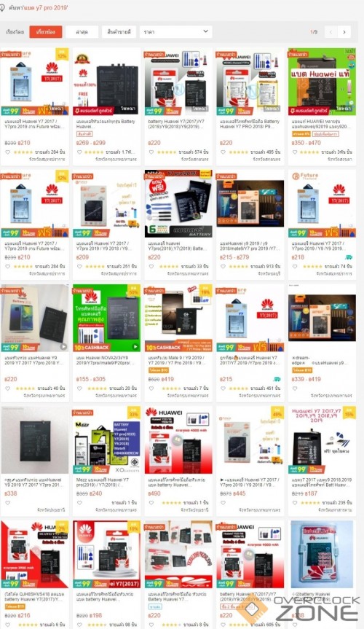Open the ราคา price sort dropdown

(x=176, y=31)
